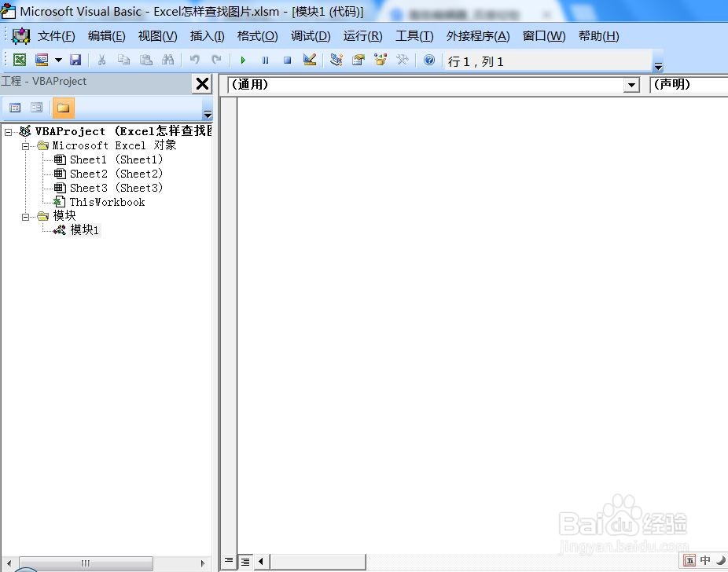The width and height of the screenshot is (728, 572).
Task: Select ThisWorkbook in project tree
Action: (x=107, y=202)
